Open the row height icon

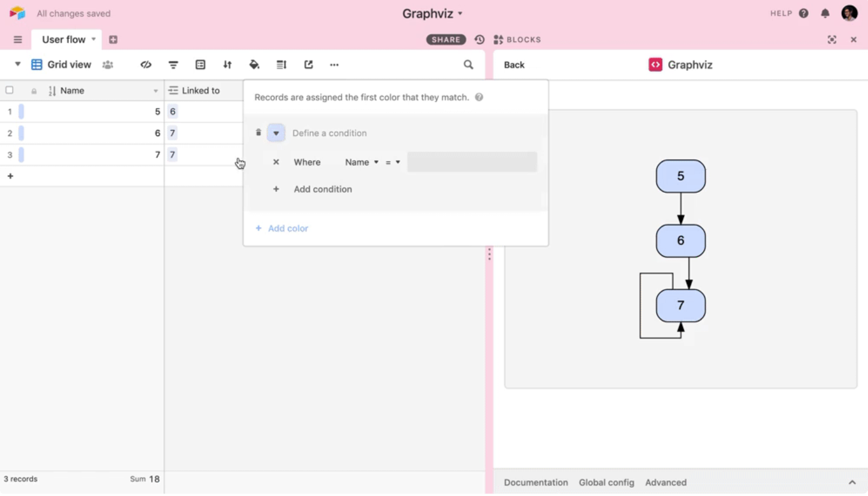pyautogui.click(x=281, y=65)
